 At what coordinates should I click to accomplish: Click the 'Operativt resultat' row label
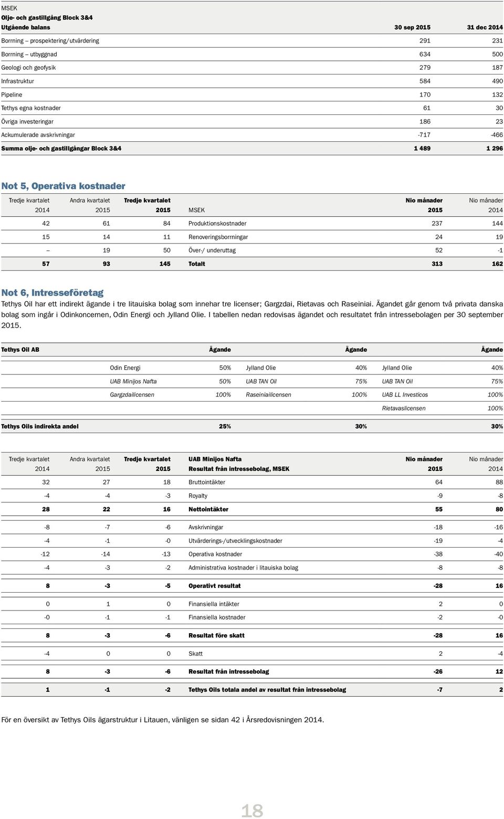(215, 586)
